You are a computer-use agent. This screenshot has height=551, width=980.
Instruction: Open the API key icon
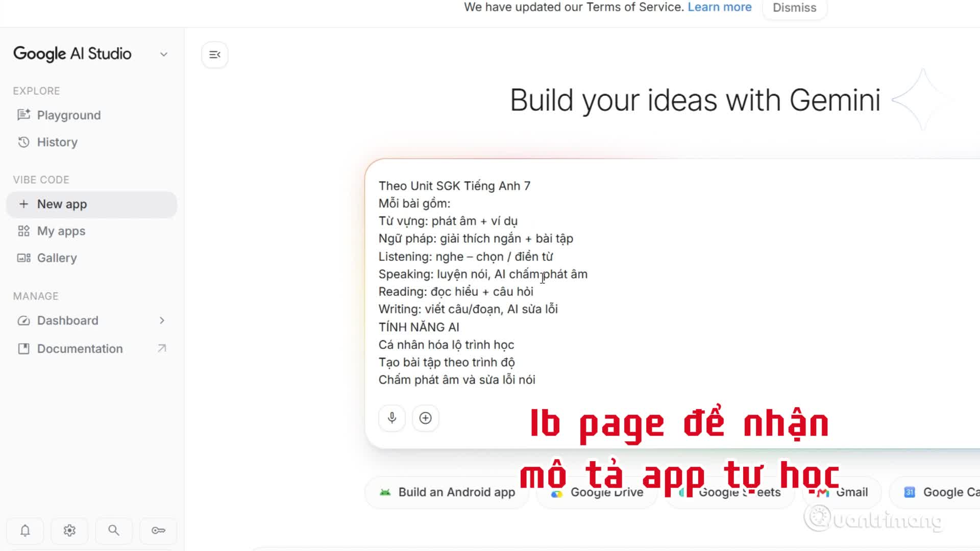(x=158, y=531)
